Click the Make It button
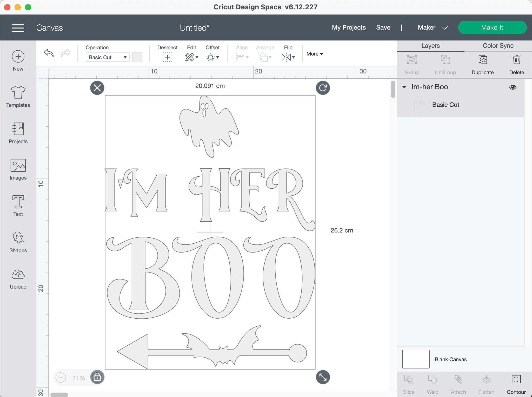This screenshot has width=532, height=397. click(492, 27)
